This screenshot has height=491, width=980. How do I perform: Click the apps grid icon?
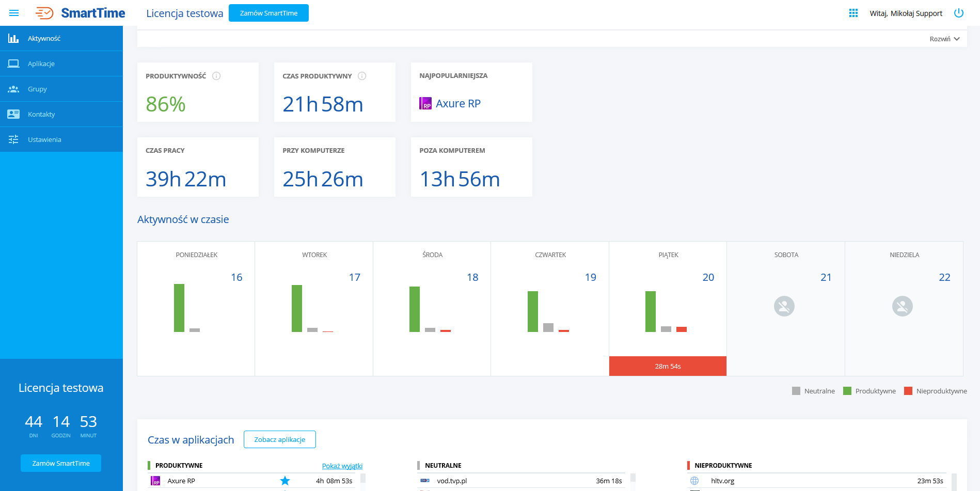coord(853,13)
